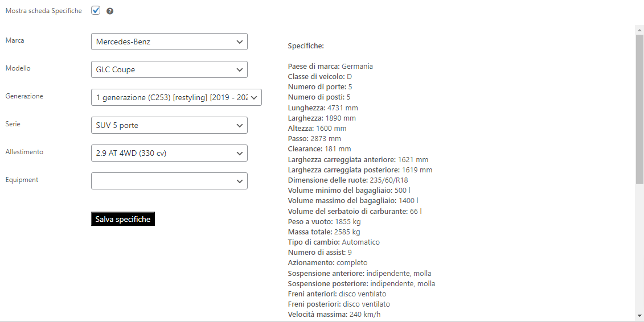Image resolution: width=644 pixels, height=322 pixels.
Task: Uncheck the Mostra scheda Specifiche checkbox
Action: [96, 10]
